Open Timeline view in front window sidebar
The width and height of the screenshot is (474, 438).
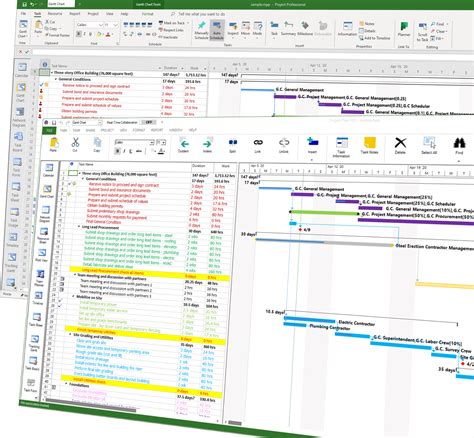pyautogui.click(x=38, y=298)
